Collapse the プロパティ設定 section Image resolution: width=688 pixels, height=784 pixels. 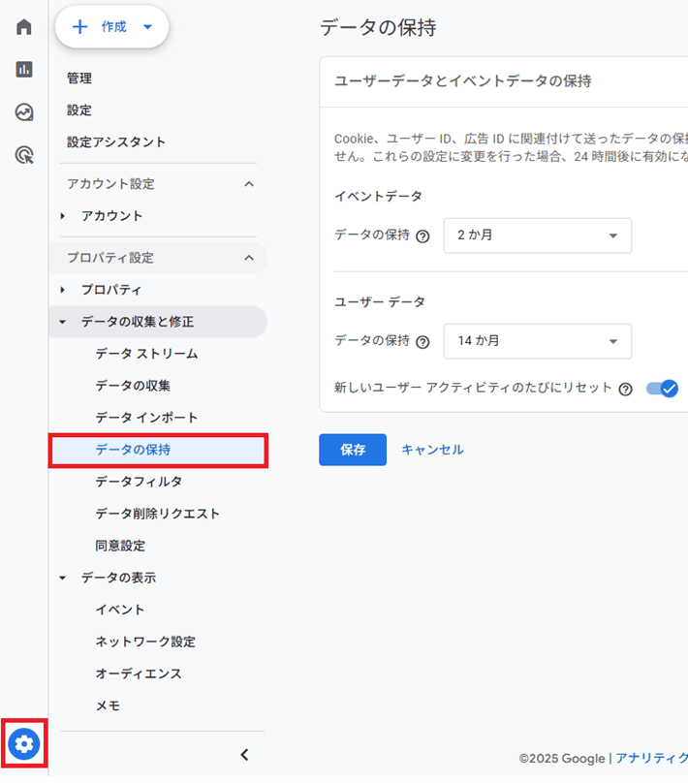coord(250,258)
